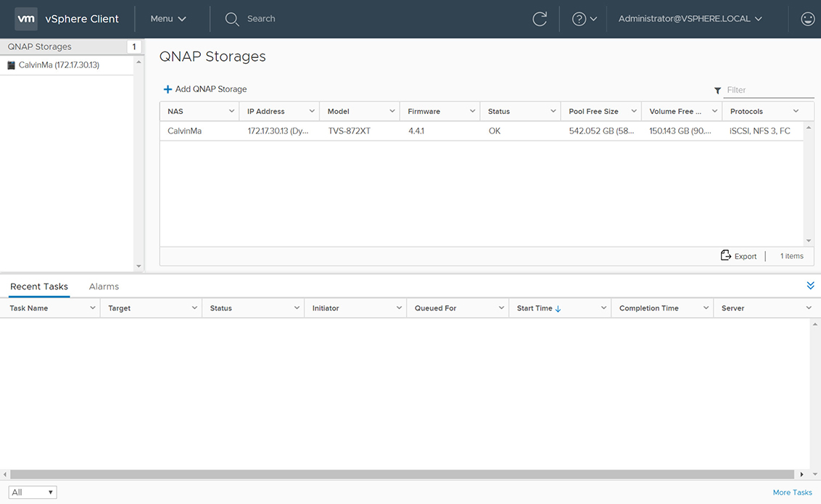Click the CalvinMa cell in NAS column
The image size is (821, 504).
point(184,131)
